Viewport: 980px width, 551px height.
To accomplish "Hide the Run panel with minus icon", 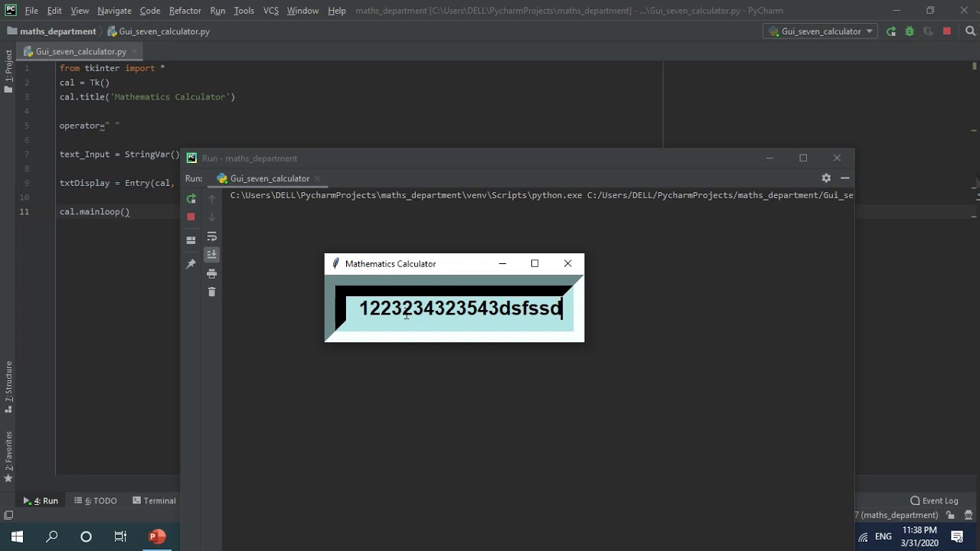I will tap(845, 178).
